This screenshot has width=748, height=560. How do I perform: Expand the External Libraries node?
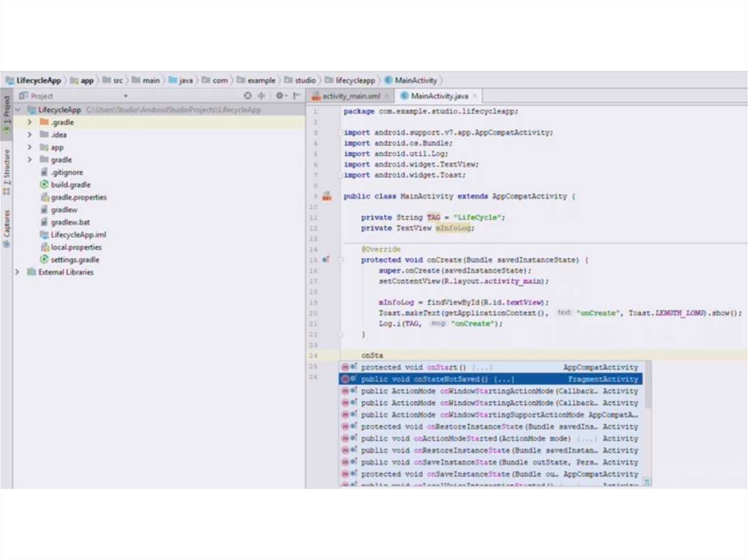(x=18, y=272)
